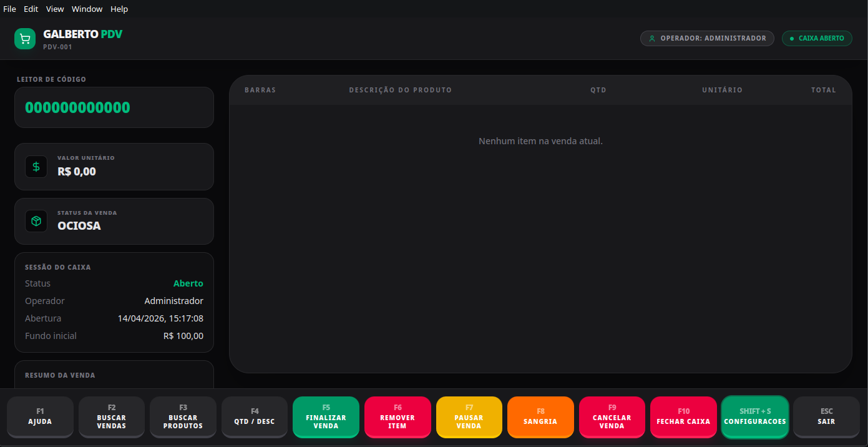868x447 pixels.
Task: Click the Operador: Administrador badge
Action: (707, 39)
